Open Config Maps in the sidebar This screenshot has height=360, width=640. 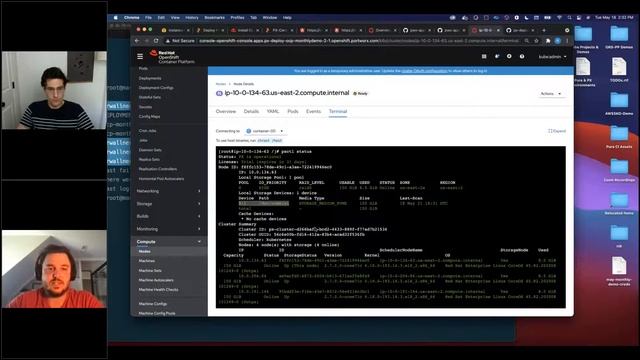149,117
